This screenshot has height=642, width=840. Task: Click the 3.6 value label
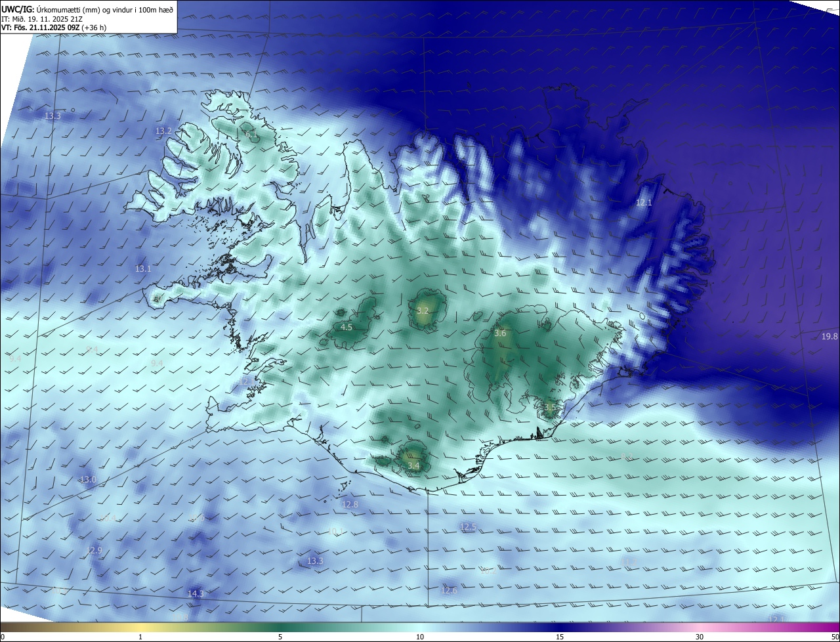click(x=500, y=333)
